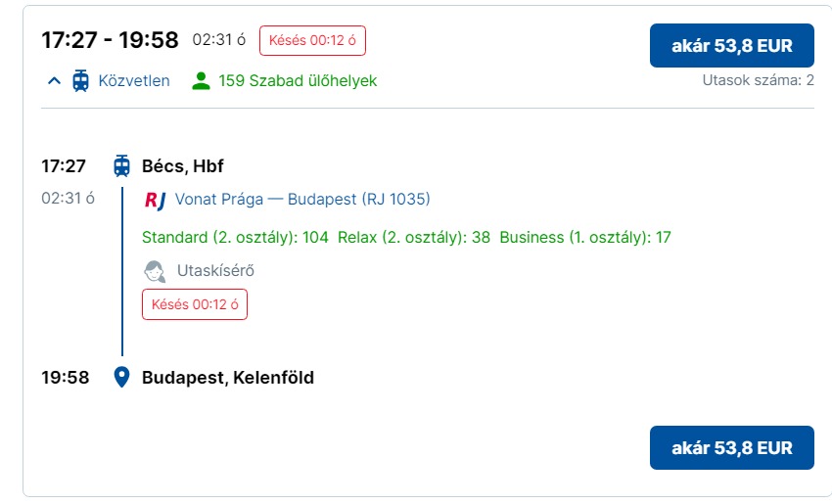Click the 159 Szabad ülőhelyek text

298,80
